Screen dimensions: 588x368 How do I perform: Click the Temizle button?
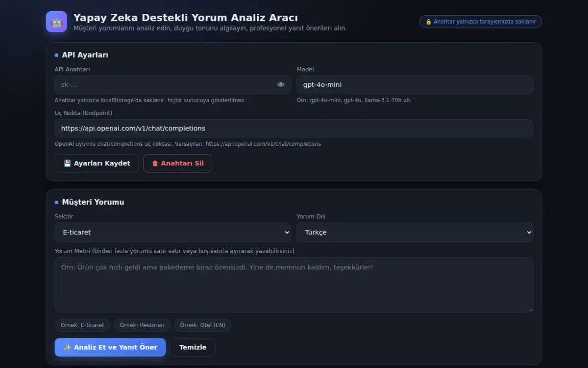[193, 347]
